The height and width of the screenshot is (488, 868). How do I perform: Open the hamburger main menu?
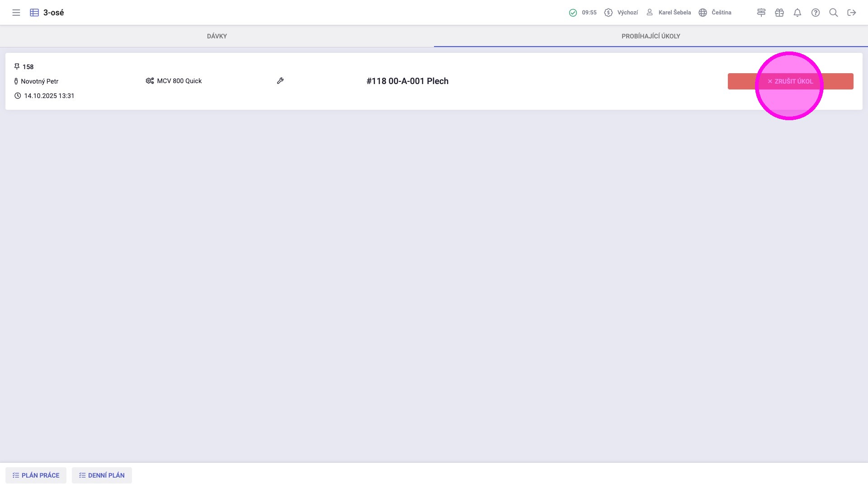16,13
